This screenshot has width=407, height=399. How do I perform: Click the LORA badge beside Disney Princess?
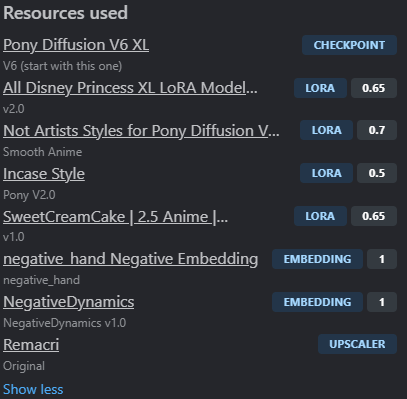pyautogui.click(x=320, y=88)
